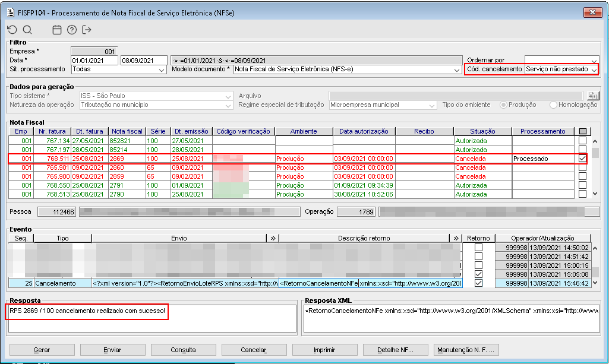609x364 pixels.
Task: Click the Empresa field with 001
Action: click(94, 51)
